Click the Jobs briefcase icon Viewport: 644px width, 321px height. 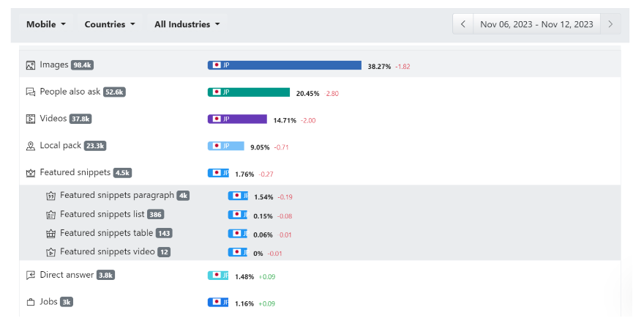(31, 302)
